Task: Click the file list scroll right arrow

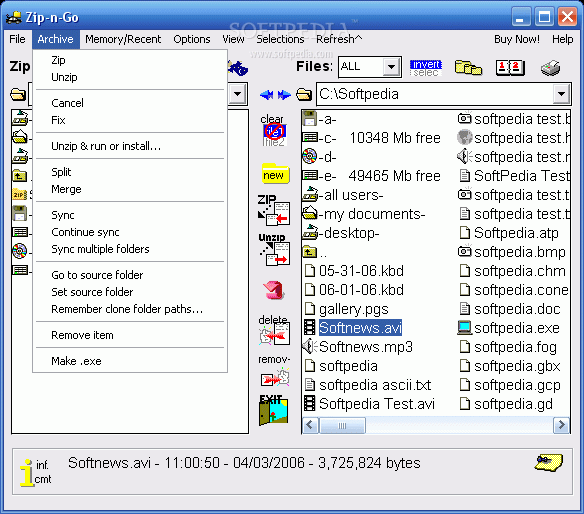Action: tap(561, 425)
